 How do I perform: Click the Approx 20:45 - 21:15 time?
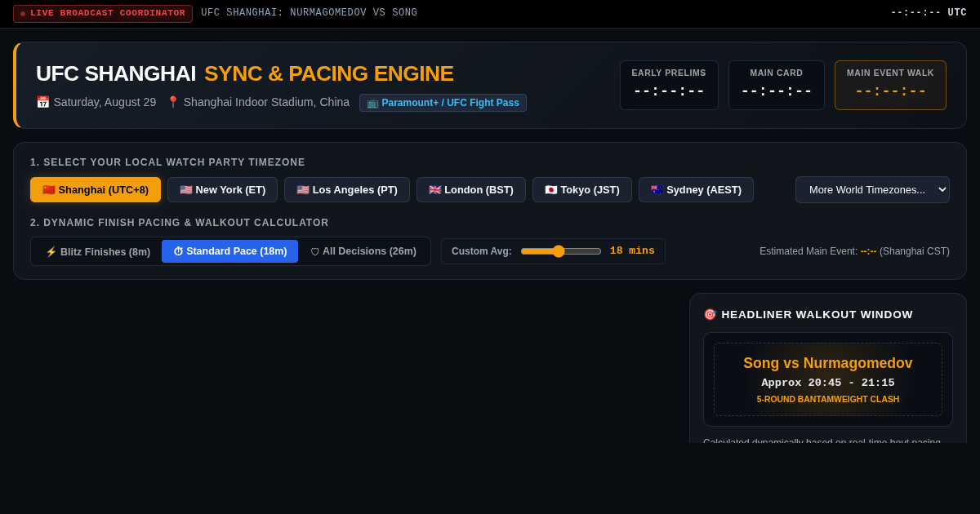click(828, 383)
